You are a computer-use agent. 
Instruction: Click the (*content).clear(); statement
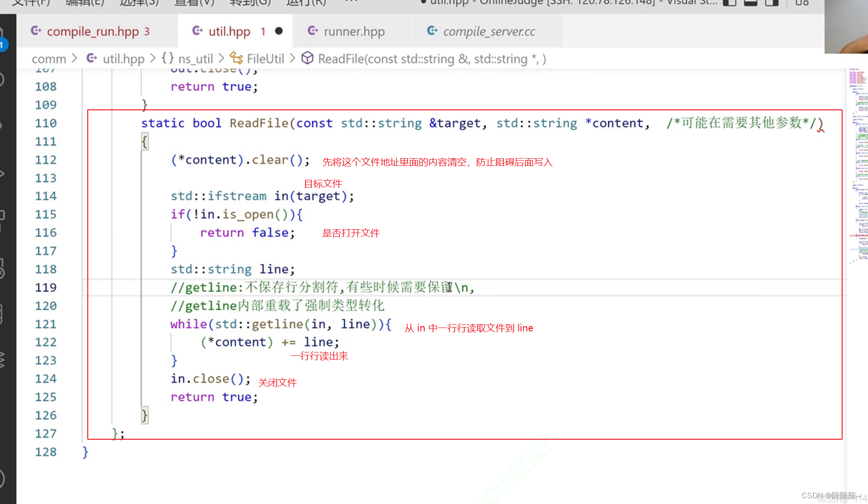240,160
